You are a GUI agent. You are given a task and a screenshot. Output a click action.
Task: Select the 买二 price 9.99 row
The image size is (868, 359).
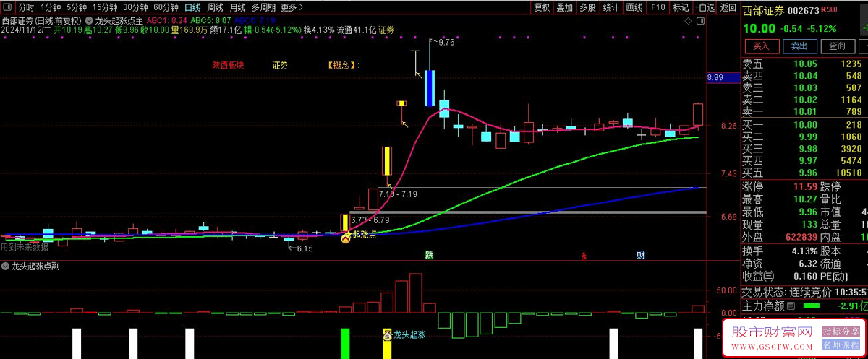tap(804, 137)
